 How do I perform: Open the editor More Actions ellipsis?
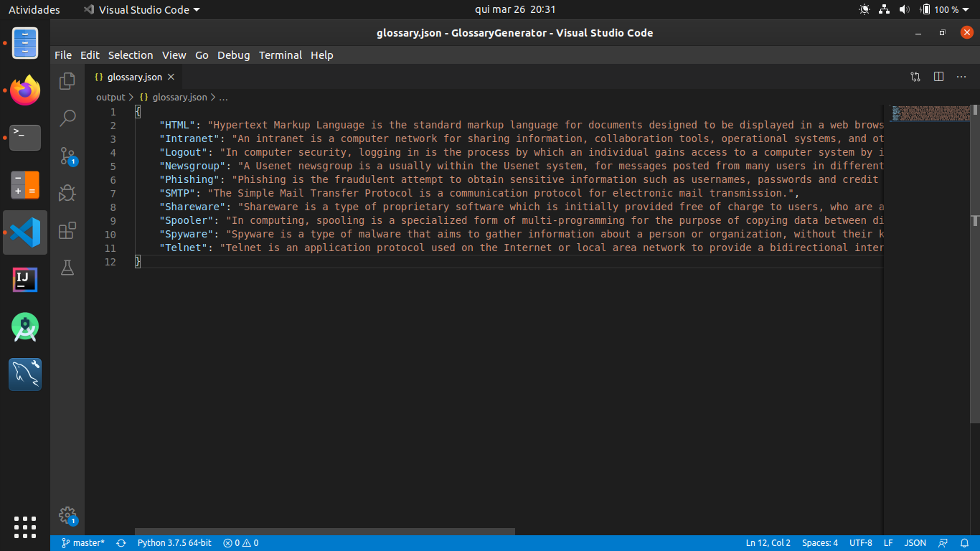point(961,77)
